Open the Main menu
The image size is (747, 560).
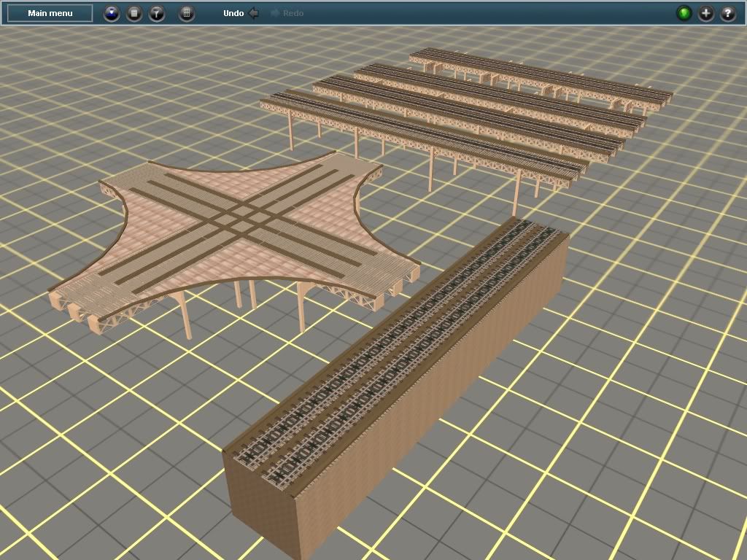(50, 13)
